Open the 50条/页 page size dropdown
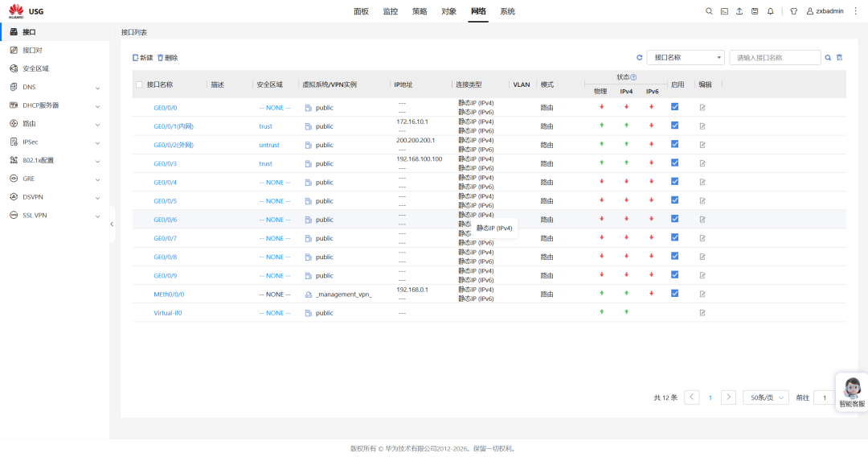Screen dimensions: 868x457 [766, 397]
